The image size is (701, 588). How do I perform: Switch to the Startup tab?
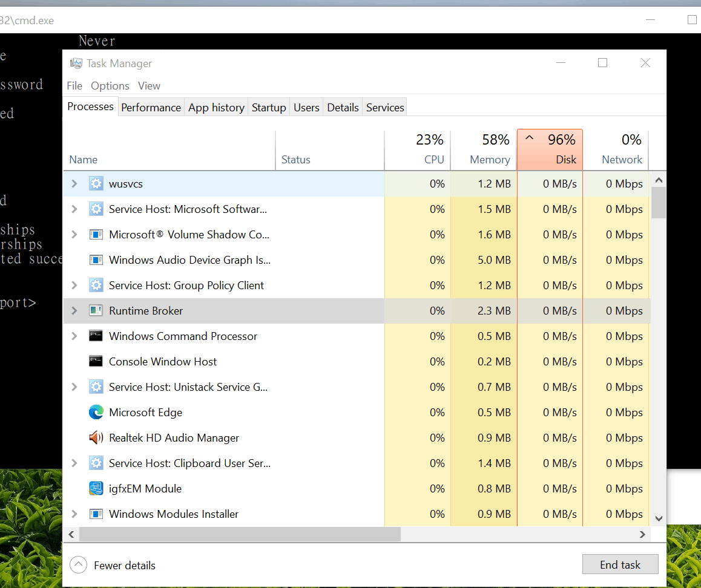point(269,108)
